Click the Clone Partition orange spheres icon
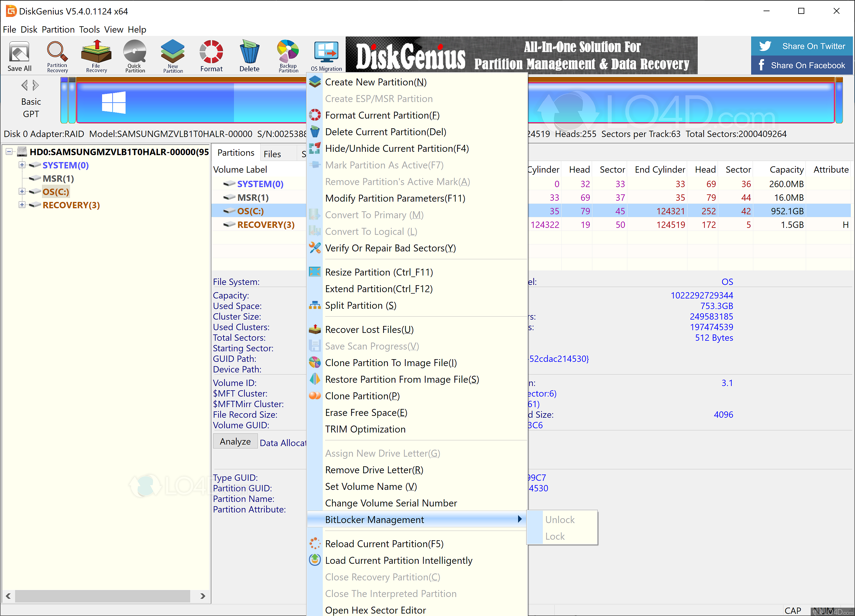Screen dimensions: 855x616 point(315,395)
